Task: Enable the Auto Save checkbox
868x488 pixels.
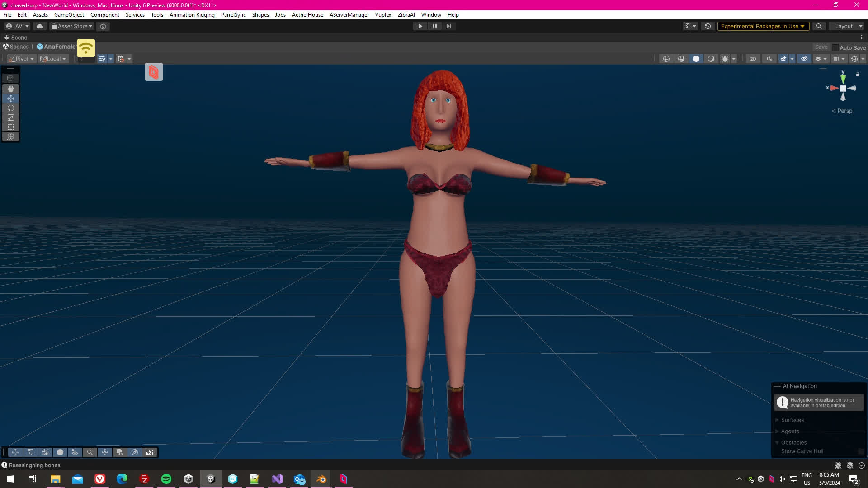Action: point(835,47)
